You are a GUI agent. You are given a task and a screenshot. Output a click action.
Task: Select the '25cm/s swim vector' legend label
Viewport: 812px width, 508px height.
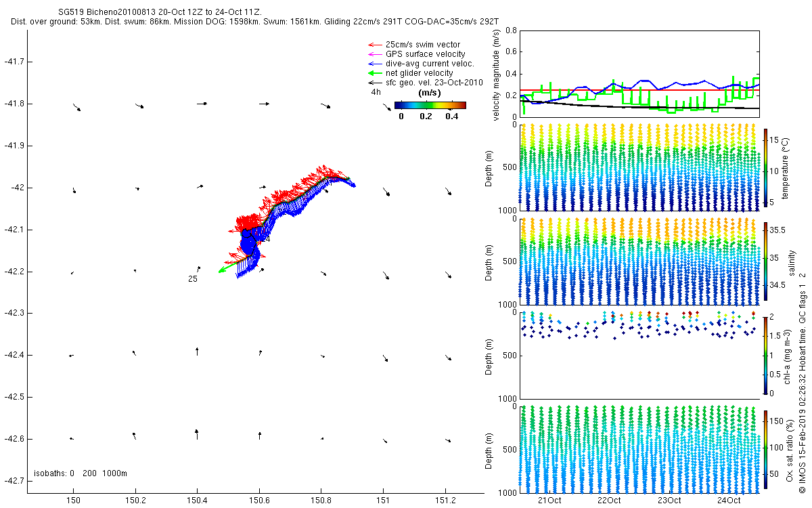coord(423,45)
